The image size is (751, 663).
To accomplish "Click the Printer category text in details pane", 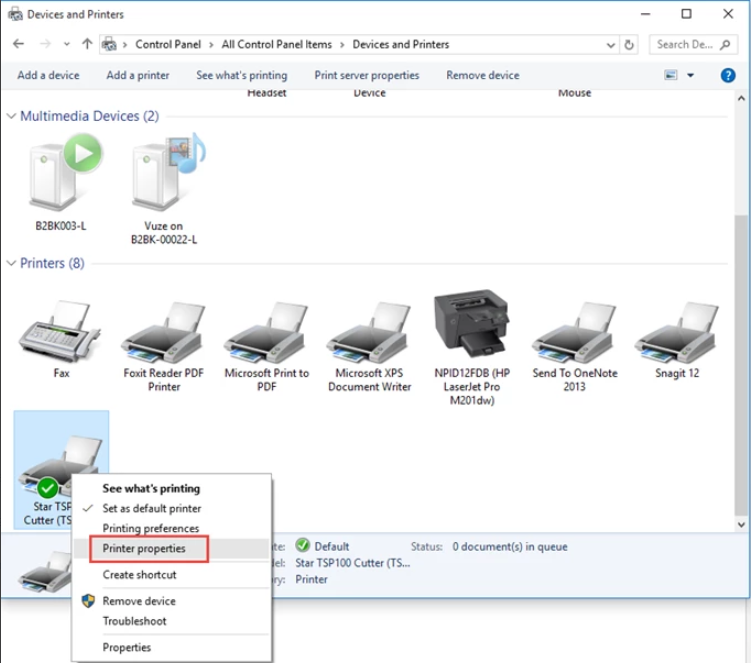I will coord(311,579).
